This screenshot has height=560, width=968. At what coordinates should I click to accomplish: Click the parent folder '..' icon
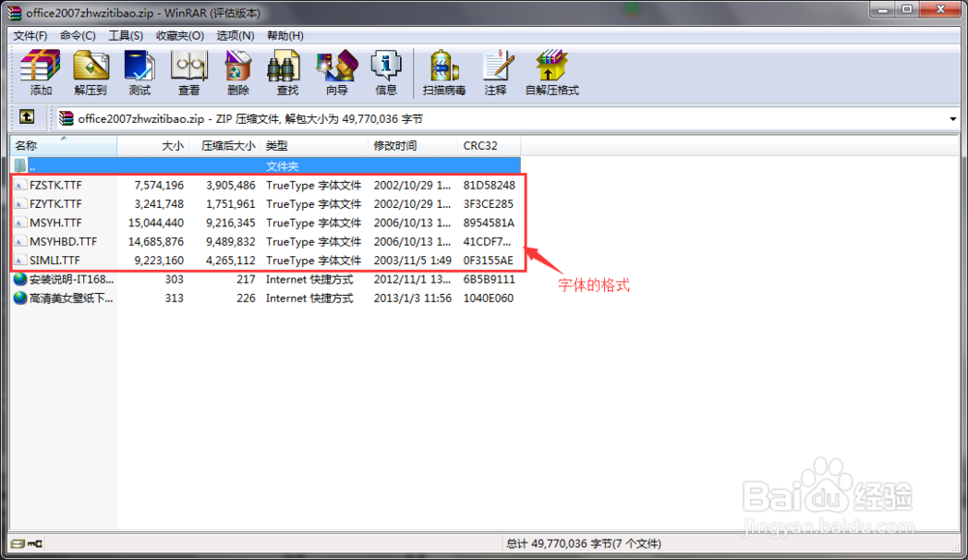point(20,166)
